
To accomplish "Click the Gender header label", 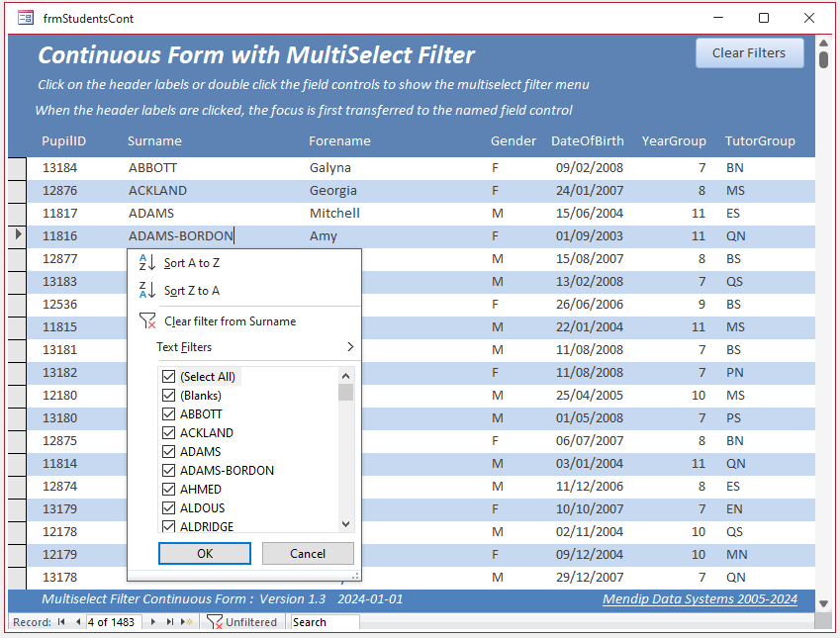I will [x=513, y=140].
